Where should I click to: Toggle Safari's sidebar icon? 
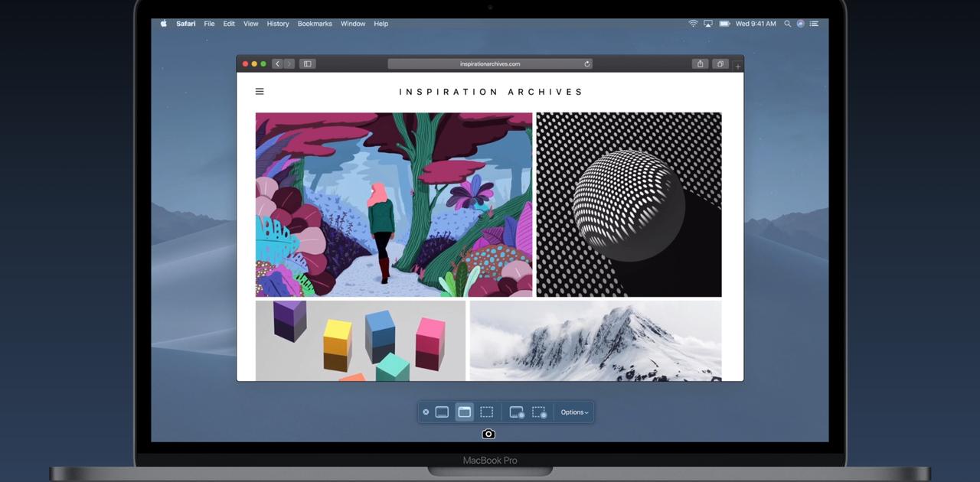point(306,64)
